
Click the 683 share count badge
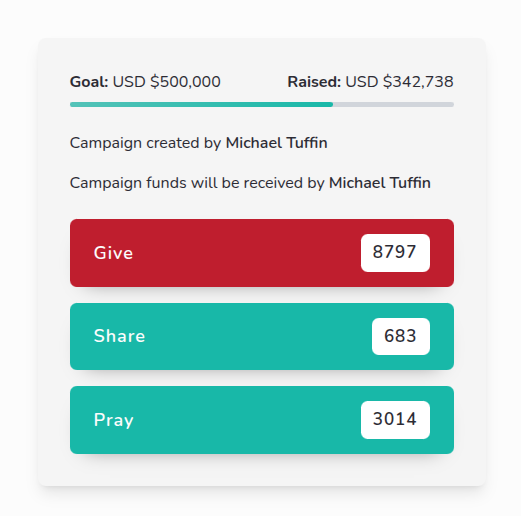point(401,336)
